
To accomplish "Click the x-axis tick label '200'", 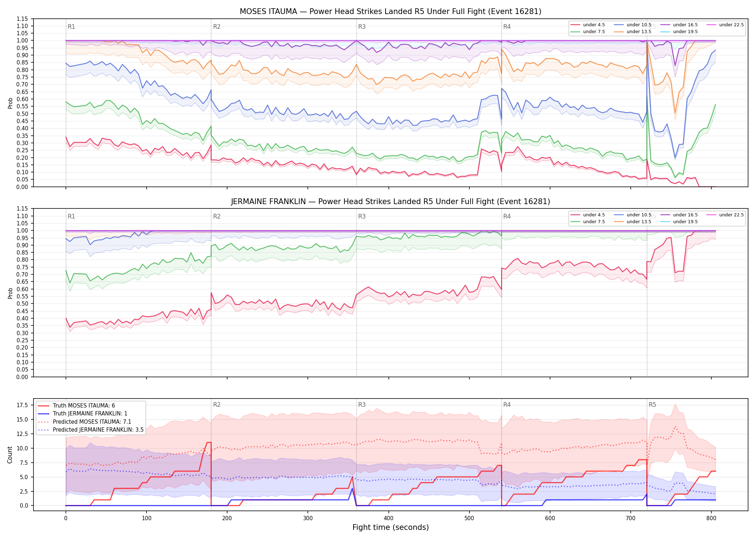I will point(227,518).
